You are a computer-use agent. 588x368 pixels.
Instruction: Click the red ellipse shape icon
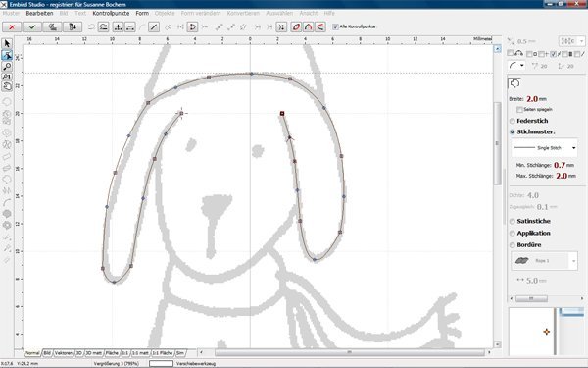pos(296,27)
